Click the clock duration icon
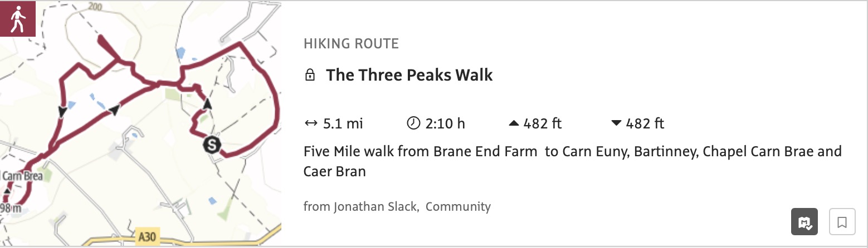Image resolution: width=868 pixels, height=248 pixels. pyautogui.click(x=413, y=123)
